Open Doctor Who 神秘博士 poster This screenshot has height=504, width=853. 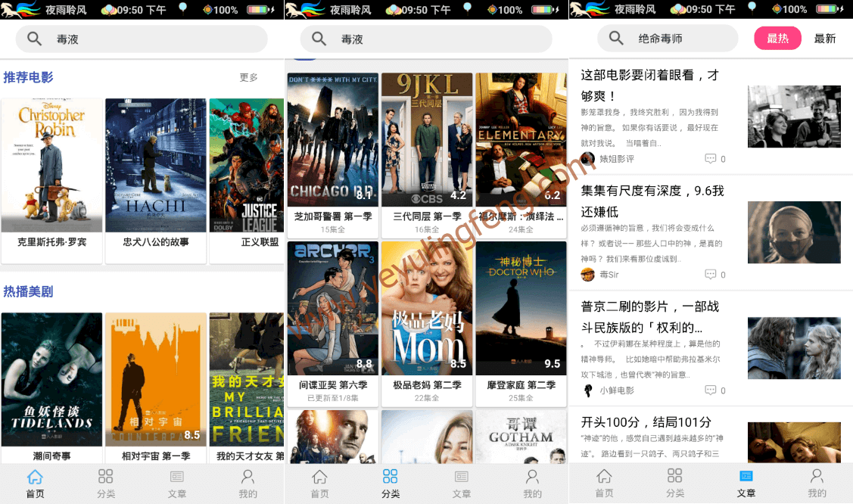point(521,308)
